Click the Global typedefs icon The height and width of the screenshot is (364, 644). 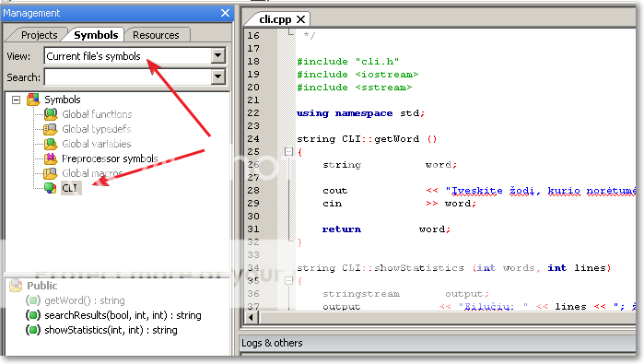coord(51,129)
